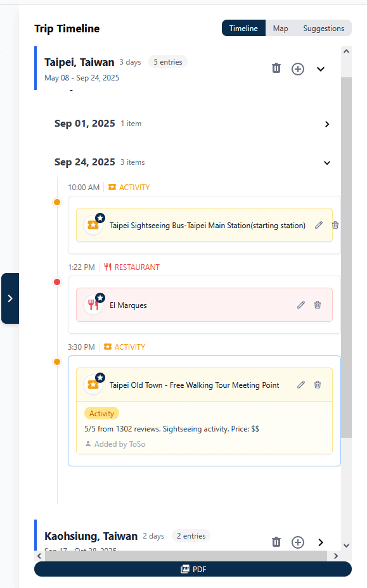367x588 pixels.
Task: Collapse the Sep 24, 2025 day entries
Action: point(327,163)
